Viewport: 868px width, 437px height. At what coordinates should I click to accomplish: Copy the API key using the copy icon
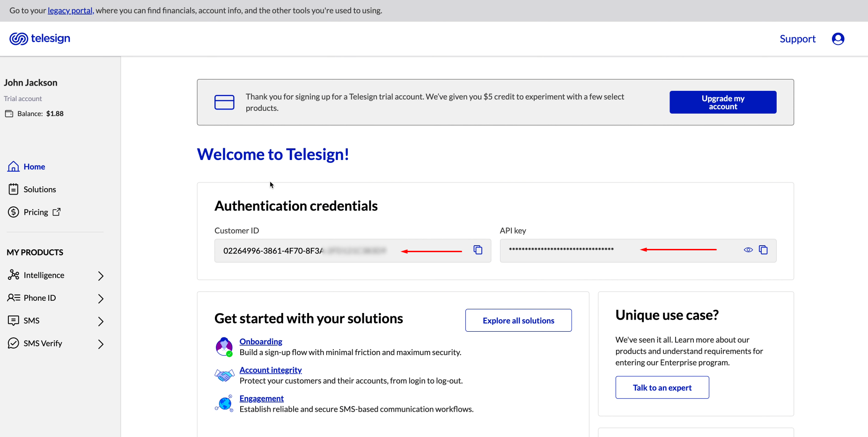coord(764,250)
